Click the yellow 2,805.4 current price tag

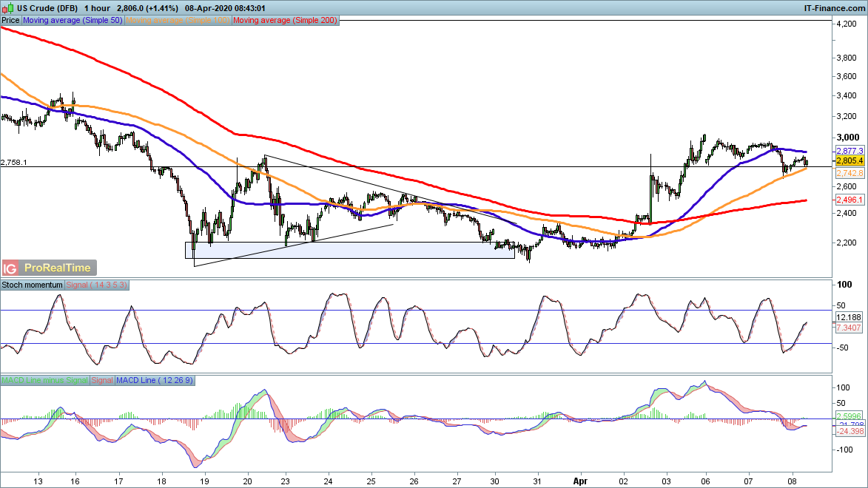(x=850, y=160)
